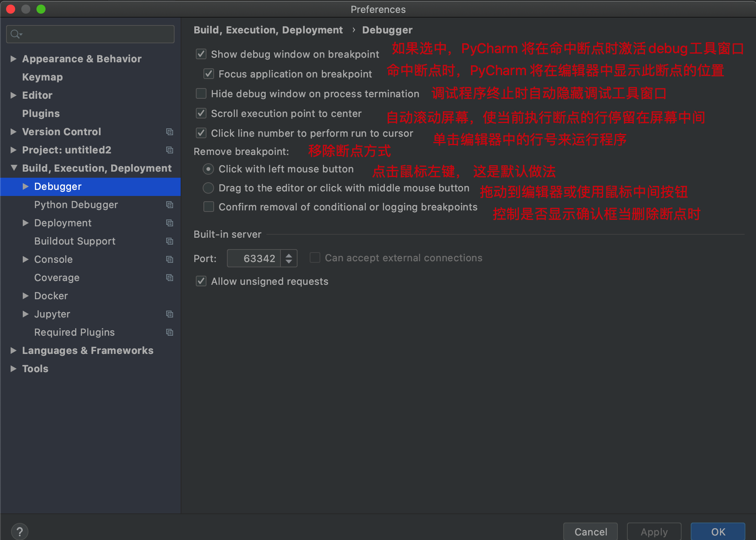Viewport: 756px width, 540px height.
Task: Increase port with stepper up arrow
Action: (x=289, y=255)
